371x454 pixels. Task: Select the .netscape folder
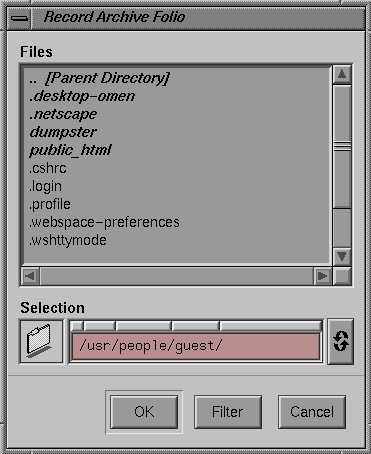tap(63, 114)
